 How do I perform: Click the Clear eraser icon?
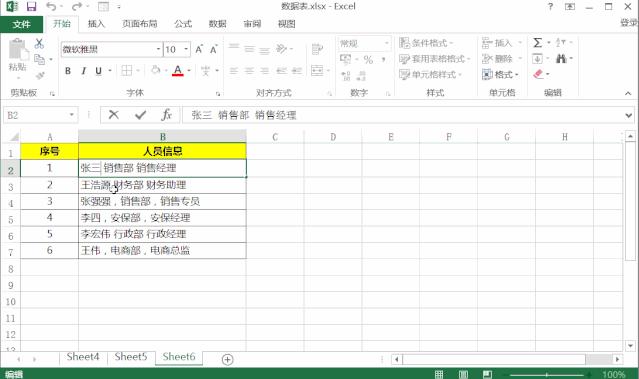[538, 74]
